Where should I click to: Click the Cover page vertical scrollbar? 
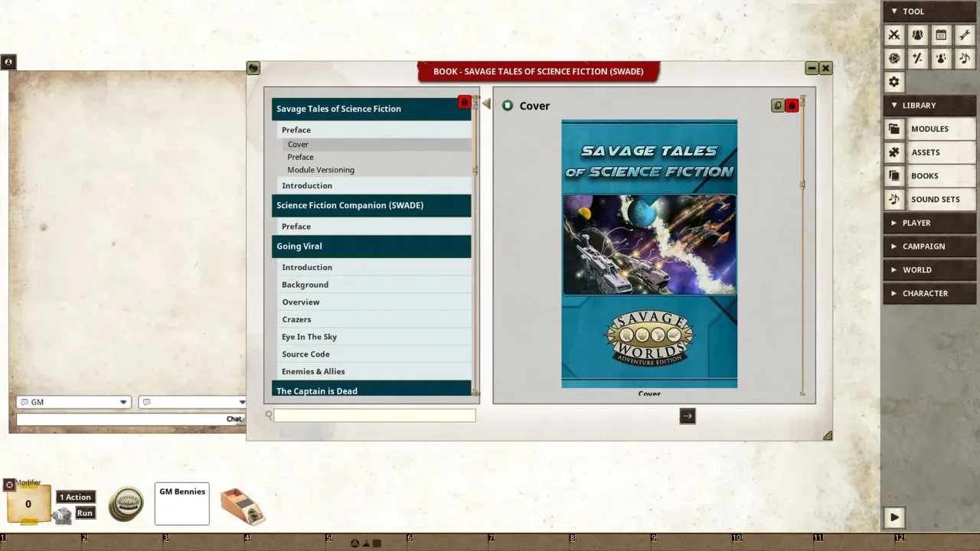click(802, 245)
